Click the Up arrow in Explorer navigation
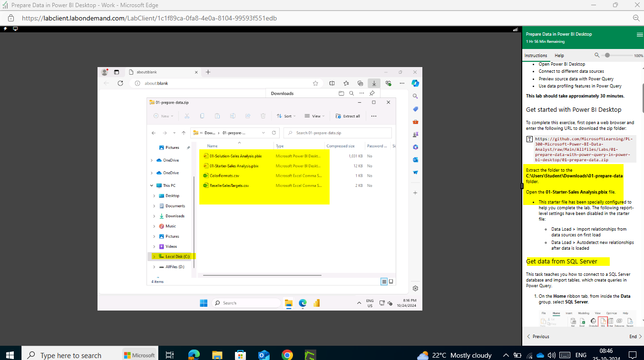The image size is (644, 360). 184,133
